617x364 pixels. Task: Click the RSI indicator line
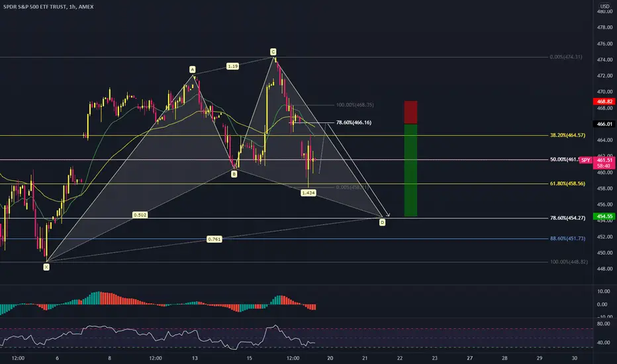coord(158,336)
